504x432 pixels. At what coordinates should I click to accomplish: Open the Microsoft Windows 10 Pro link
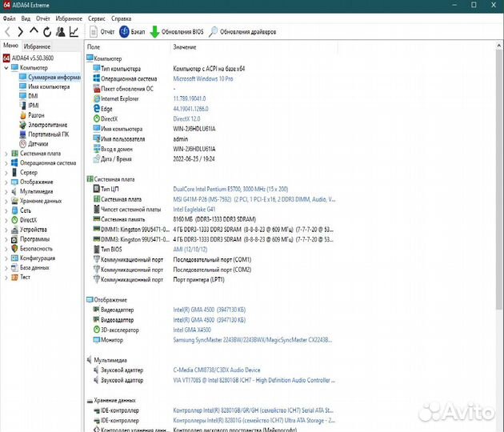pyautogui.click(x=203, y=78)
